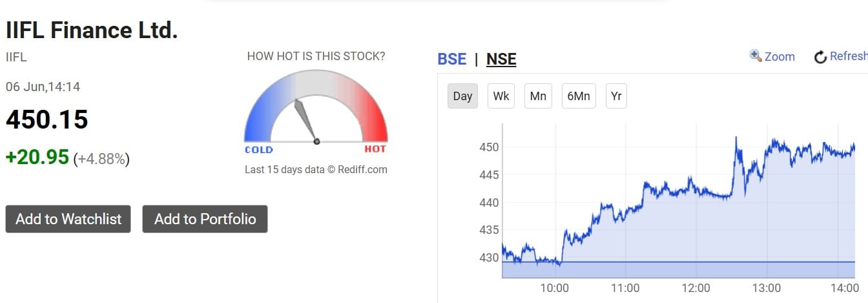Click price spike near 12:30 on chart
The height and width of the screenshot is (303, 868).
736,139
